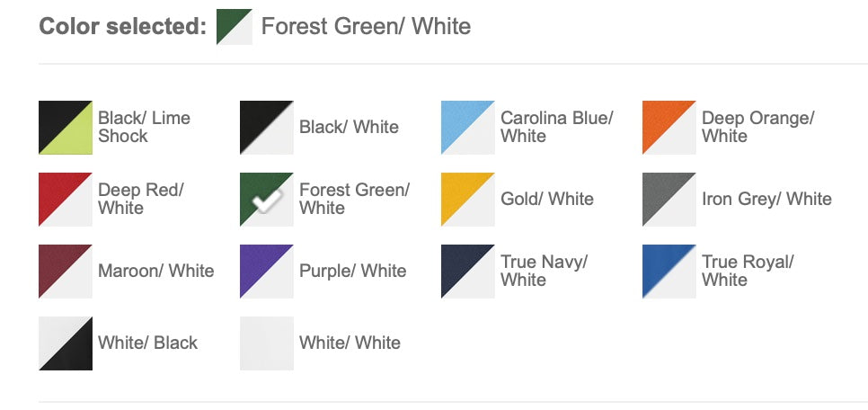The image size is (868, 410).
Task: Choose the Deep Red/ White swatch
Action: 66,199
